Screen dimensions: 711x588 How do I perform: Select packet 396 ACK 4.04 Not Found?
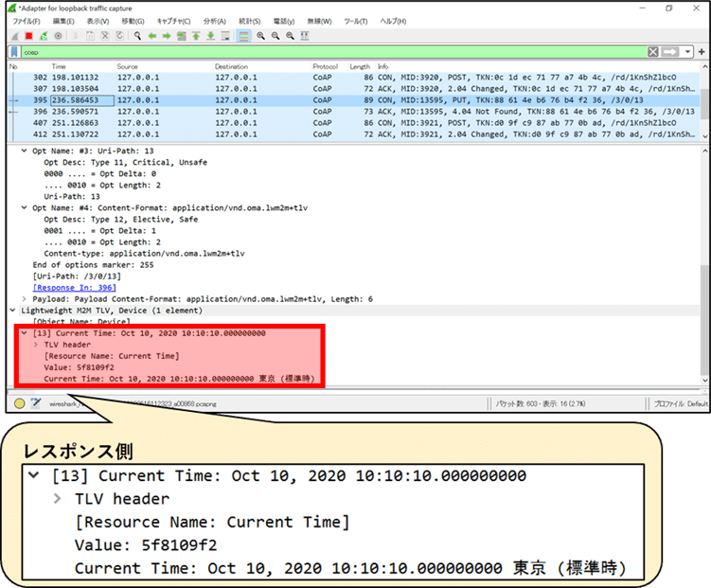tap(354, 112)
